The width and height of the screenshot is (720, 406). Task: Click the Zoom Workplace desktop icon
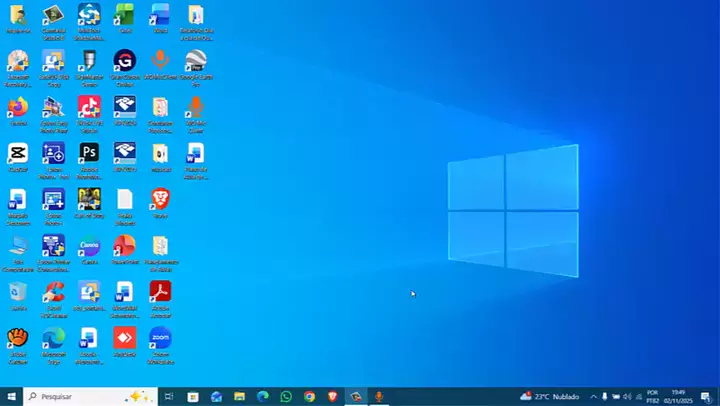160,339
